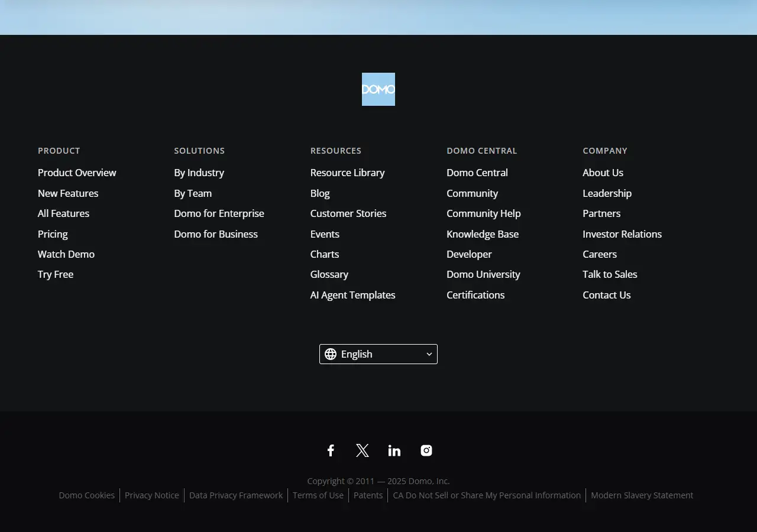The height and width of the screenshot is (532, 757).
Task: Open Domo's Facebook page icon
Action: pos(331,450)
